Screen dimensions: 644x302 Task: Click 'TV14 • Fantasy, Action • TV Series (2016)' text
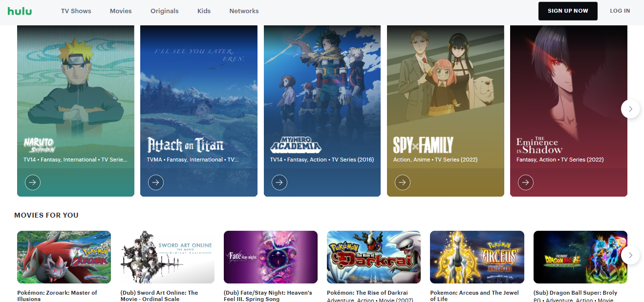click(322, 160)
